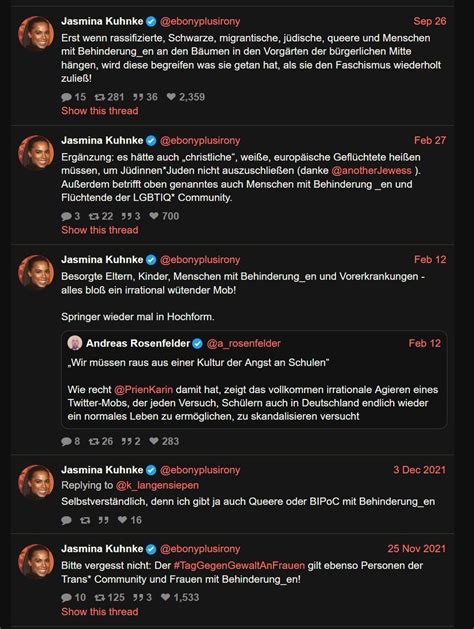The width and height of the screenshot is (474, 629).
Task: Click retweet icon with 26 count
Action: 94,441
